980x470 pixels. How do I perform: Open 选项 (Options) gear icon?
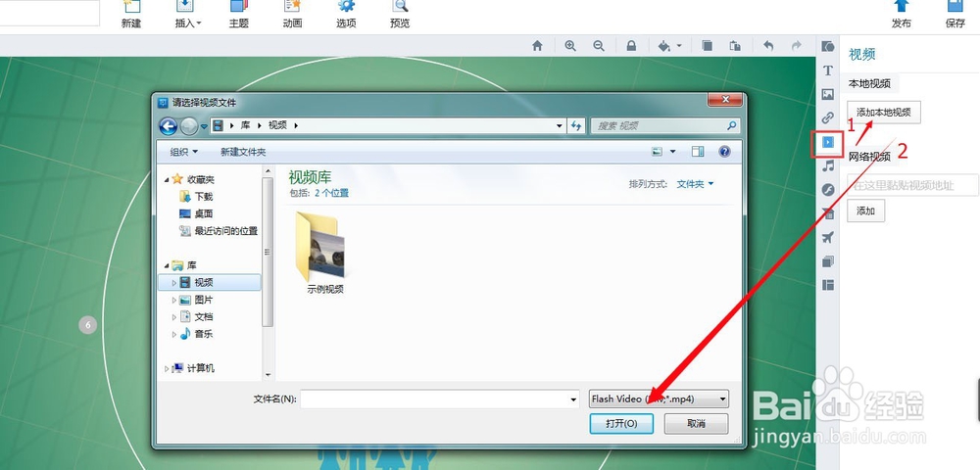click(x=346, y=14)
